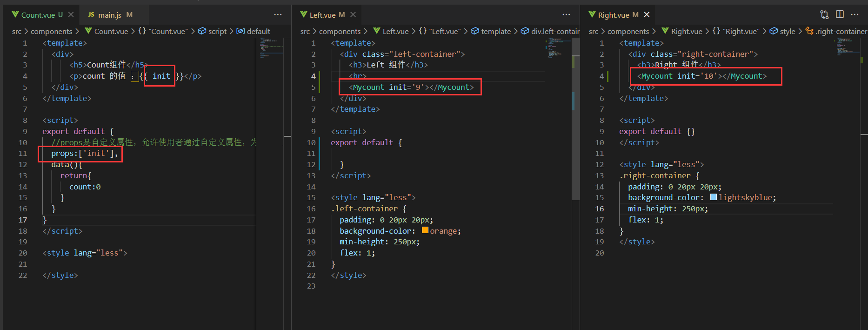The height and width of the screenshot is (330, 868).
Task: Open More Actions menu in Count.vue group
Action: click(278, 14)
